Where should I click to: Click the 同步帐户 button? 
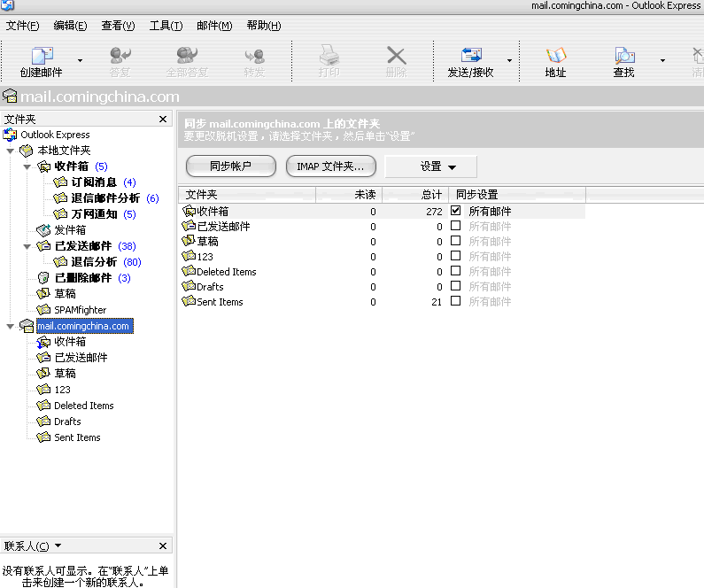pos(231,166)
